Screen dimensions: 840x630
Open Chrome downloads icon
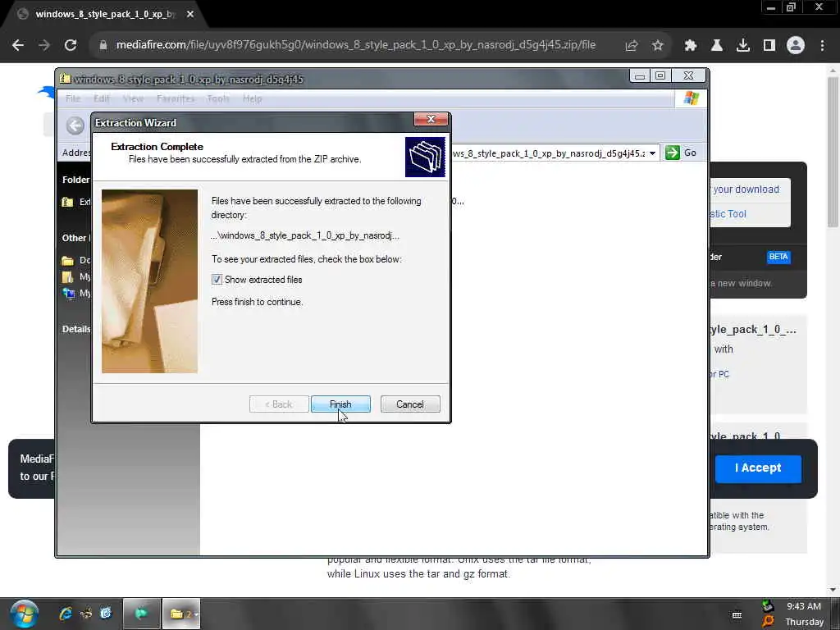743,46
